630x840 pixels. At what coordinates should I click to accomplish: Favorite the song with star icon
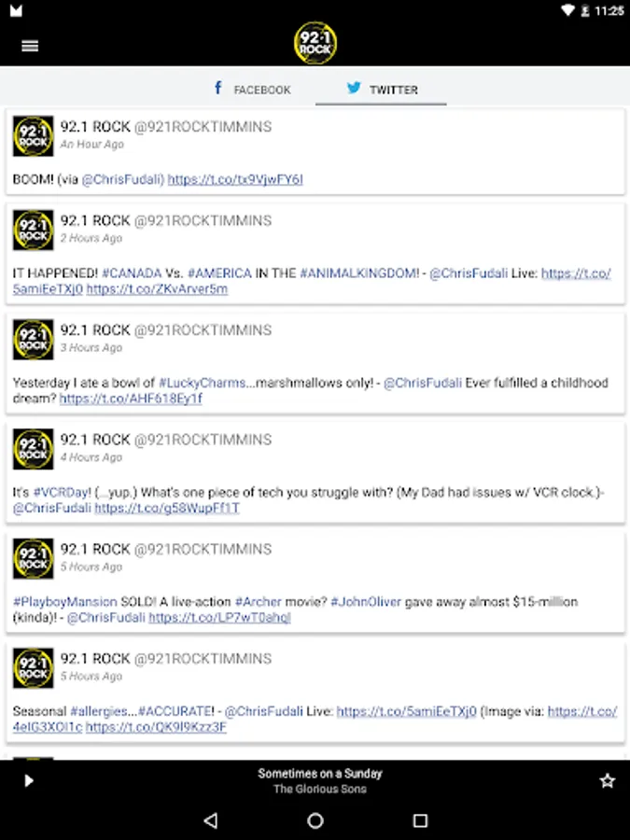pos(607,780)
